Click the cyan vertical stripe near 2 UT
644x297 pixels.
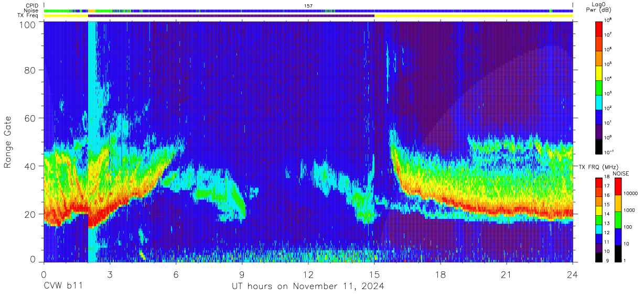92,141
